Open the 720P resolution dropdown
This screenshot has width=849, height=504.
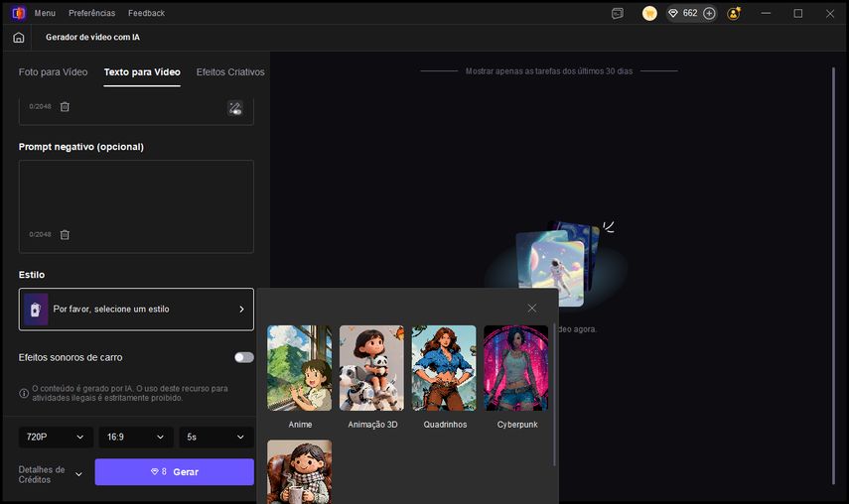(56, 437)
